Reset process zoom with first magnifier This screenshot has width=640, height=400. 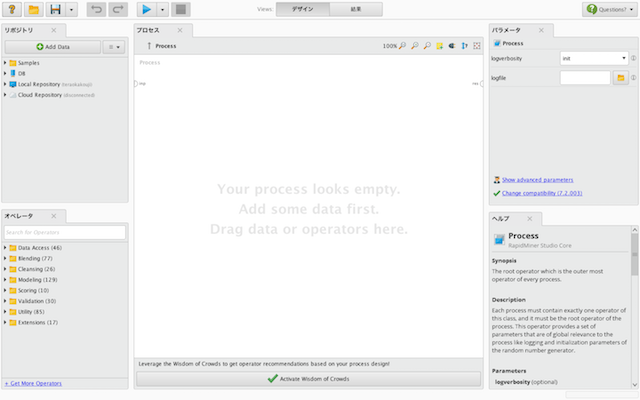402,46
